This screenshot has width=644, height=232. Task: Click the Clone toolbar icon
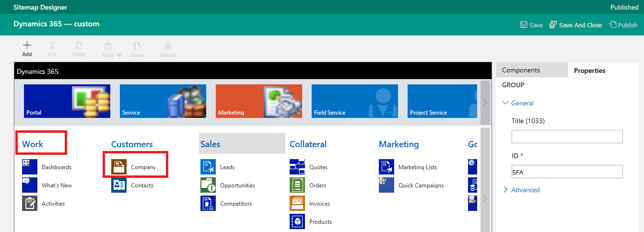137,46
